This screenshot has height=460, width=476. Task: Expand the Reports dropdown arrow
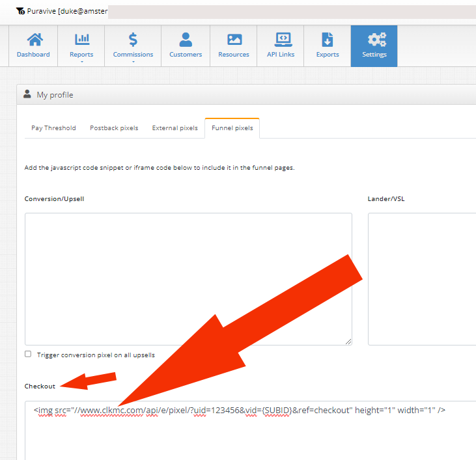coord(82,62)
